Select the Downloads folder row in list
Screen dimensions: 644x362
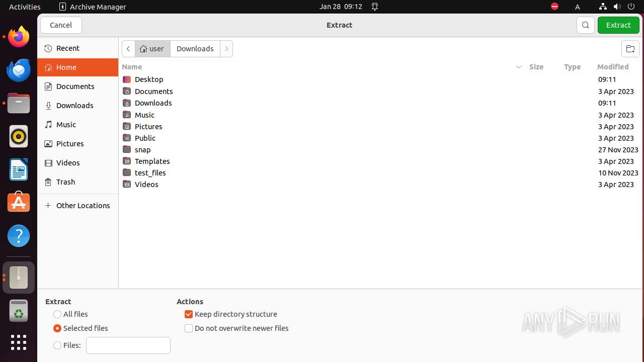381,103
